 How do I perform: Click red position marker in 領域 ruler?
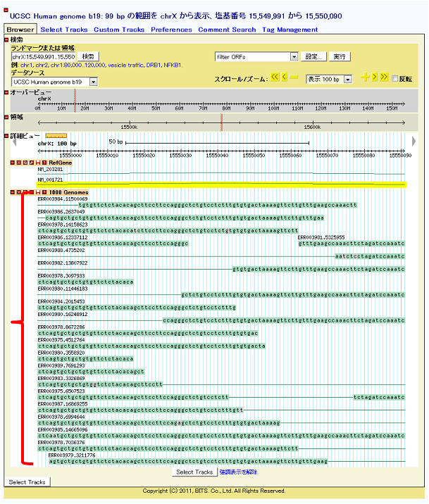coord(221,122)
